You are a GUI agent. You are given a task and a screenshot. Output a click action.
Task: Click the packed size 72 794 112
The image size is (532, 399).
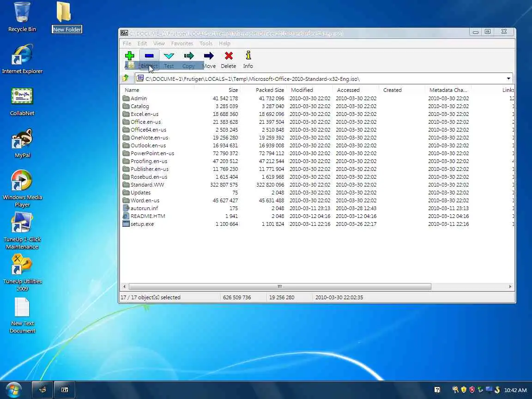point(272,153)
